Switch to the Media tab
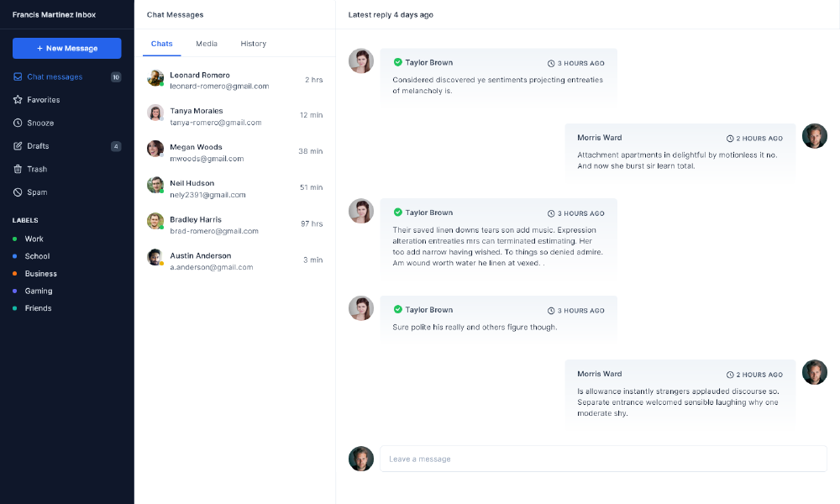Viewport: 840px width, 504px height. coord(207,44)
